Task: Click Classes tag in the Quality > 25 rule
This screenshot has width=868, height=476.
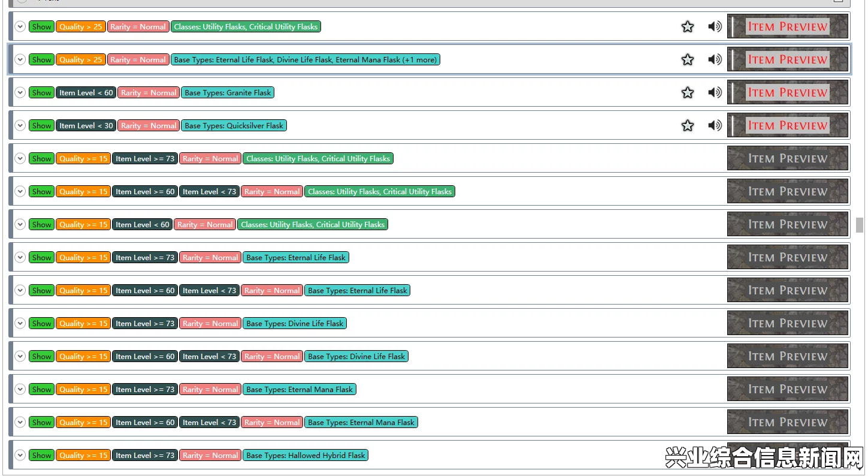Action: pos(246,26)
